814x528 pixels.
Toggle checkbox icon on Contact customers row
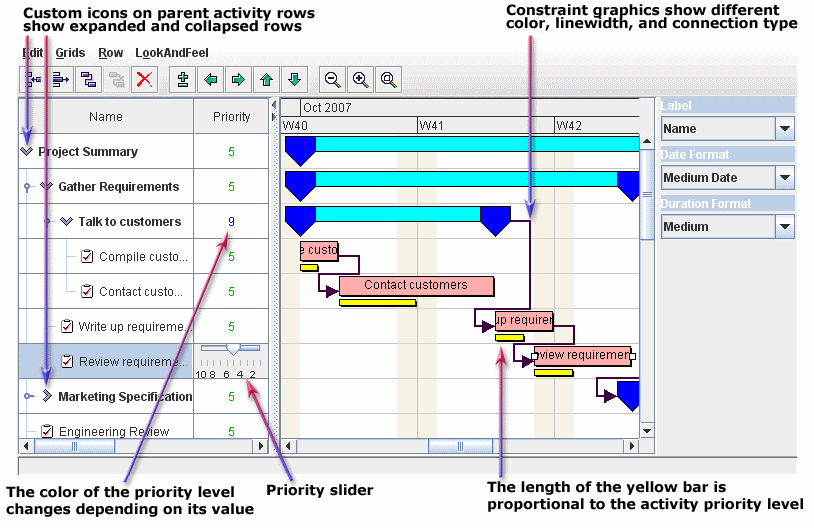click(87, 291)
